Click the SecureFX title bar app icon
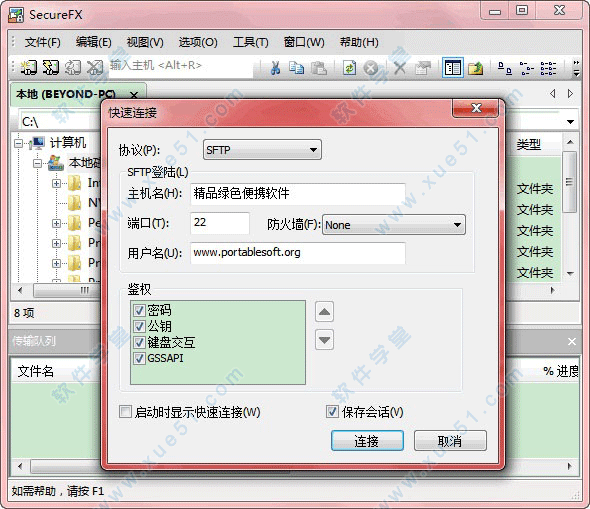This screenshot has height=509, width=590. pos(16,14)
